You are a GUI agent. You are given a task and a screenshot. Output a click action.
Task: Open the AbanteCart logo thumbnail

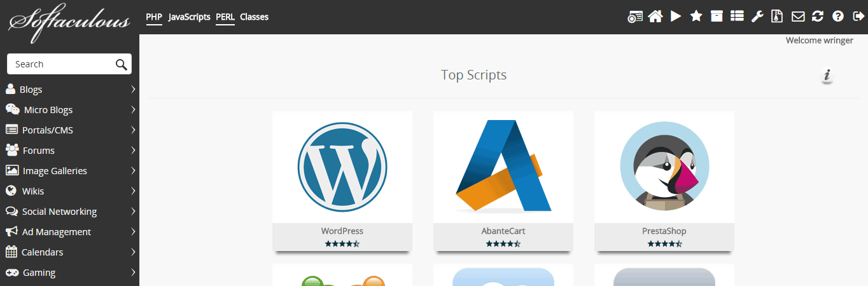[503, 167]
